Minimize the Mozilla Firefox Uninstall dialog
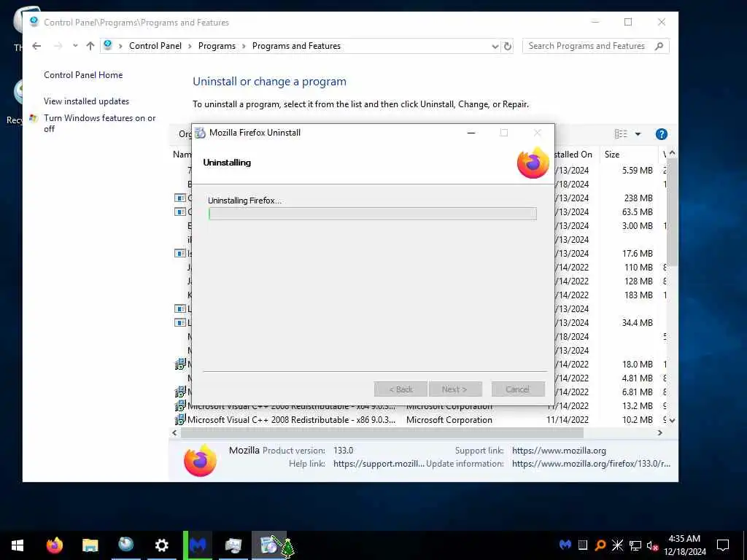The height and width of the screenshot is (560, 747). coord(471,133)
